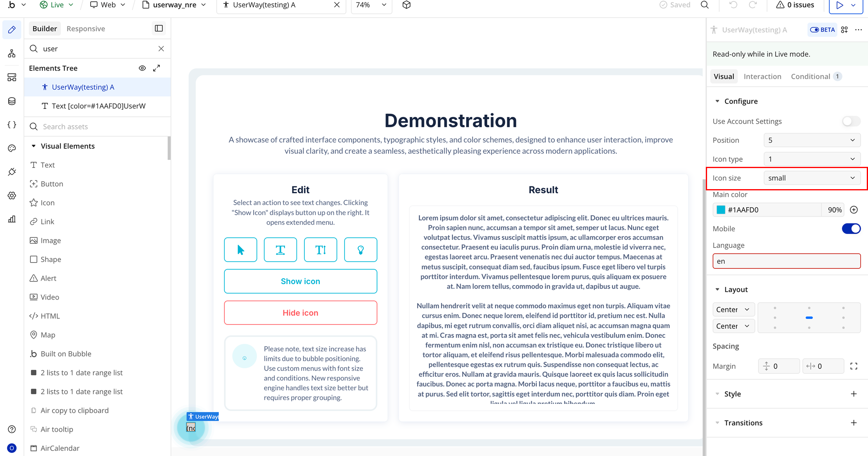The width and height of the screenshot is (868, 456).
Task: Click the Hide icon button
Action: click(300, 313)
